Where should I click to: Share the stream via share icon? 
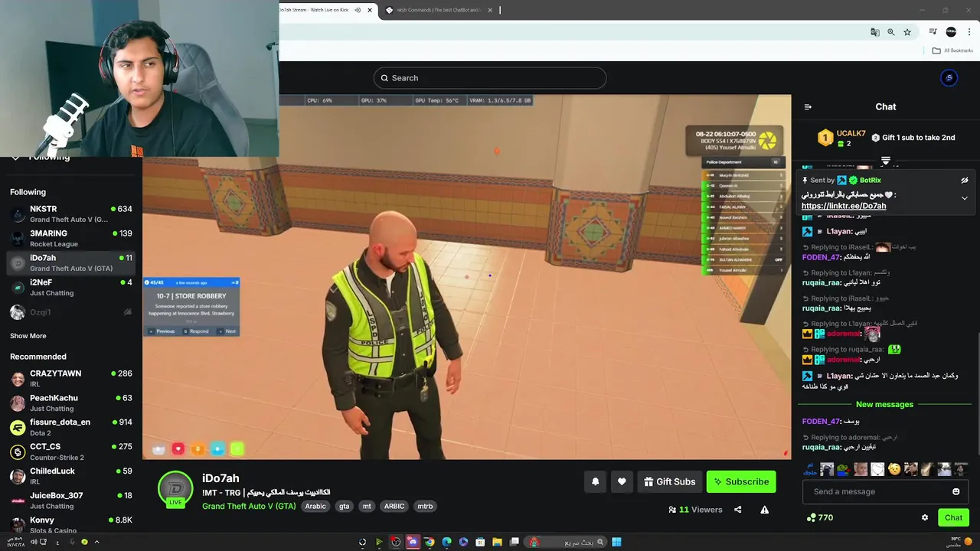(738, 510)
